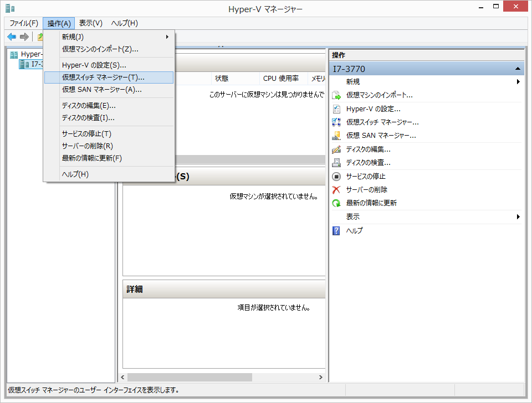Maximize the Hyper-V Manager window
The image size is (532, 403).
tap(495, 7)
